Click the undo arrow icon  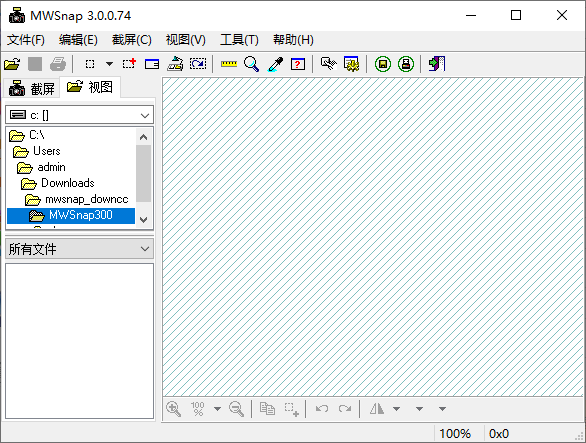pyautogui.click(x=322, y=409)
